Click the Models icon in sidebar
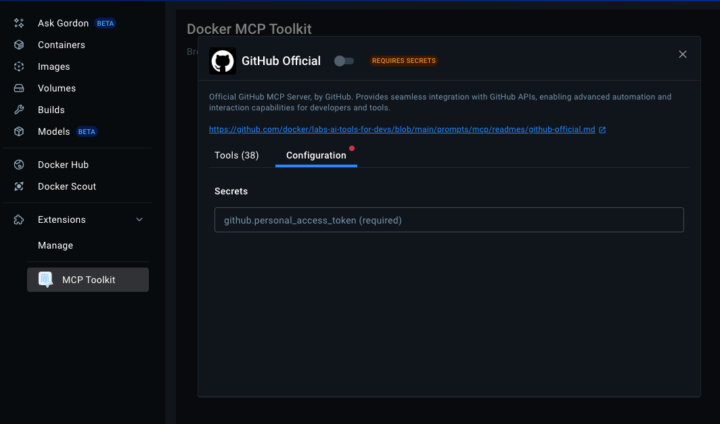The width and height of the screenshot is (720, 424). [19, 131]
